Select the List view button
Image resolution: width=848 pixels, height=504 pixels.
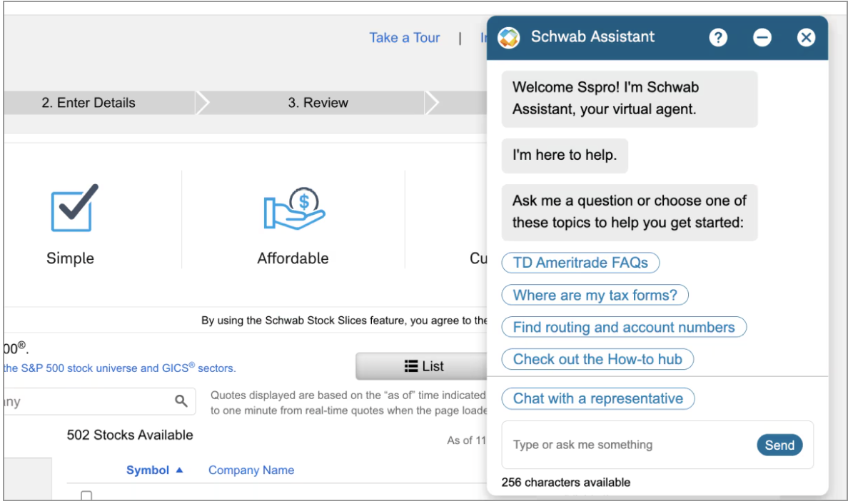pyautogui.click(x=422, y=366)
